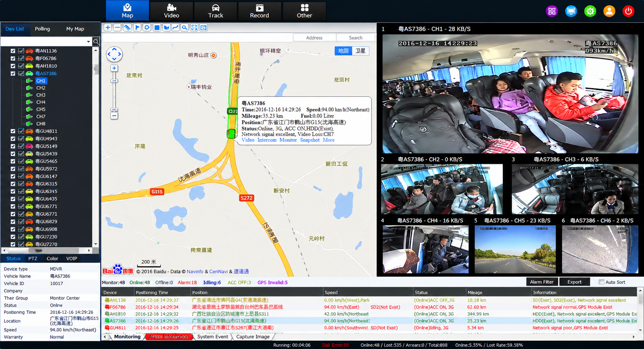
Task: Open the Track tab in top navigation
Action: click(215, 11)
